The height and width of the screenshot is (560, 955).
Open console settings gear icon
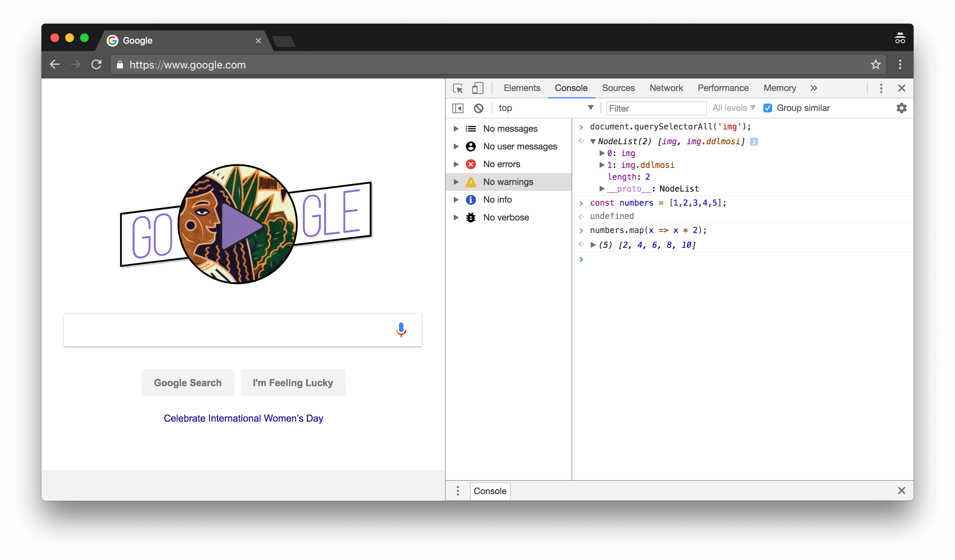coord(901,108)
